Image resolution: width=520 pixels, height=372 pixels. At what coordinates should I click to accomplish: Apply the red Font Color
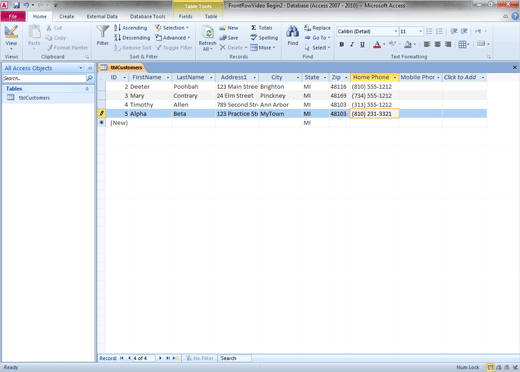(x=377, y=44)
